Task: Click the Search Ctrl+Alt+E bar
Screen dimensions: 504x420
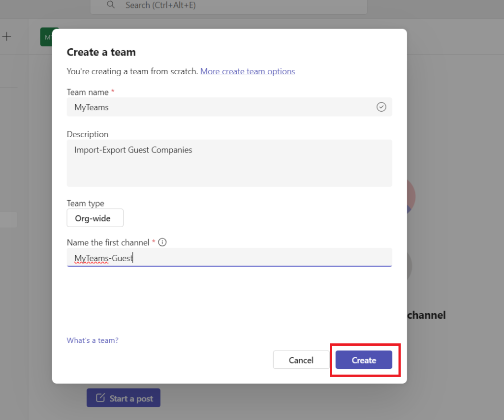Action: tap(229, 6)
